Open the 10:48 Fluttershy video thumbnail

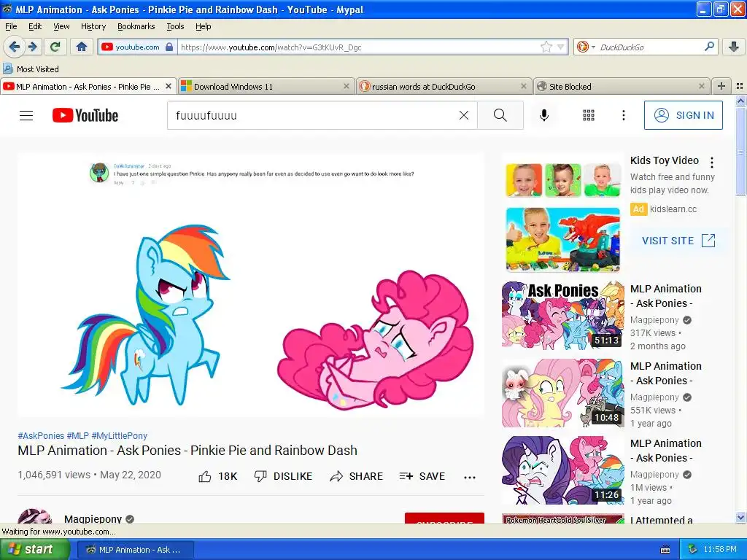pyautogui.click(x=562, y=393)
